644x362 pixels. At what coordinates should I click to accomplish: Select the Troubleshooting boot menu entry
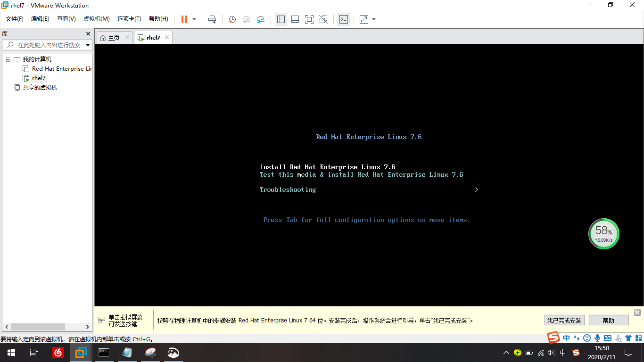coord(288,189)
